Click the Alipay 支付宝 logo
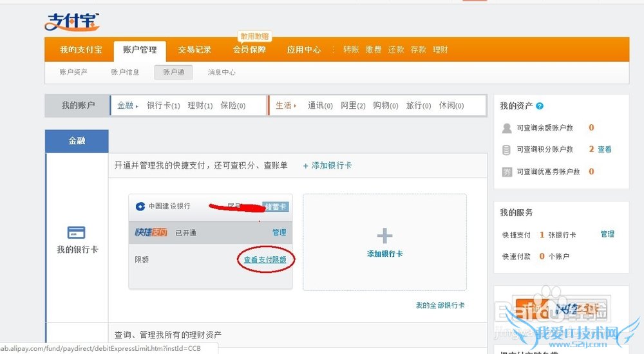644x354 pixels. click(x=72, y=22)
